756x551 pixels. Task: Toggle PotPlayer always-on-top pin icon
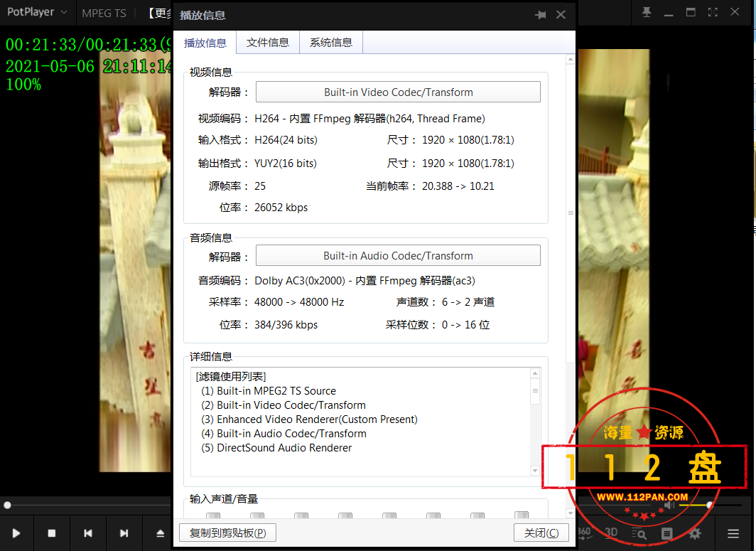tap(647, 12)
